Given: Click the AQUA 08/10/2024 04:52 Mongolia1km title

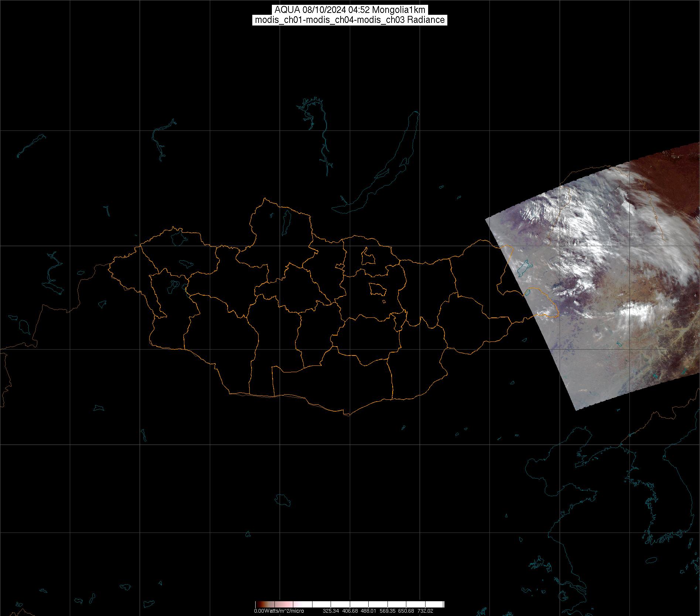Looking at the screenshot, I should tap(350, 10).
